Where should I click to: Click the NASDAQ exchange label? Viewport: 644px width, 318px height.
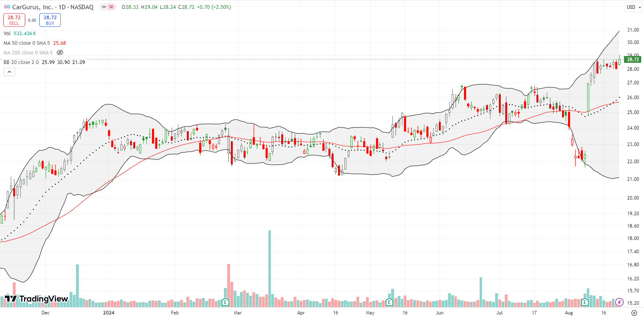[x=82, y=7]
